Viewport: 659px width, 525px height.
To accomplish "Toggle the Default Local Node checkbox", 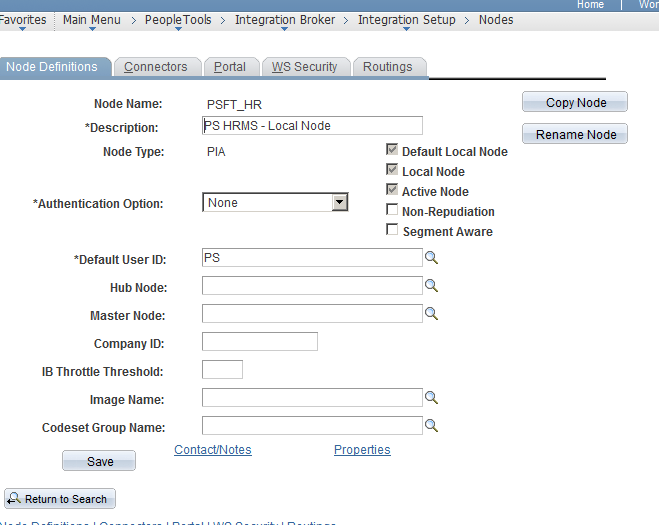I will [392, 149].
